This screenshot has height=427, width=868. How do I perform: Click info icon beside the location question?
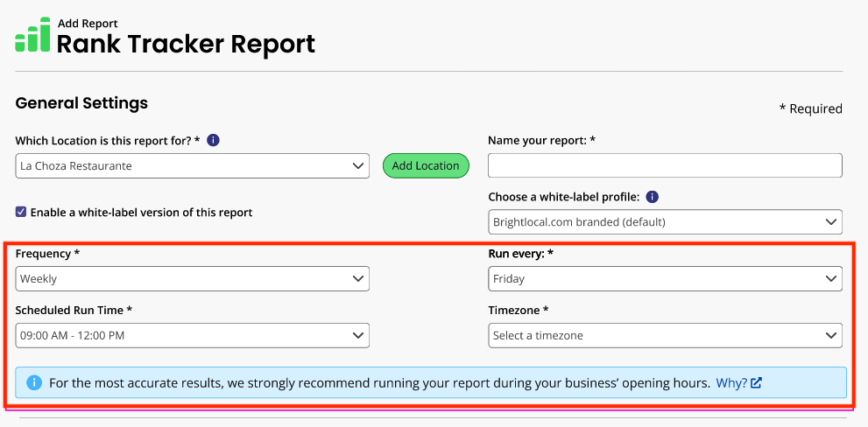coord(213,140)
